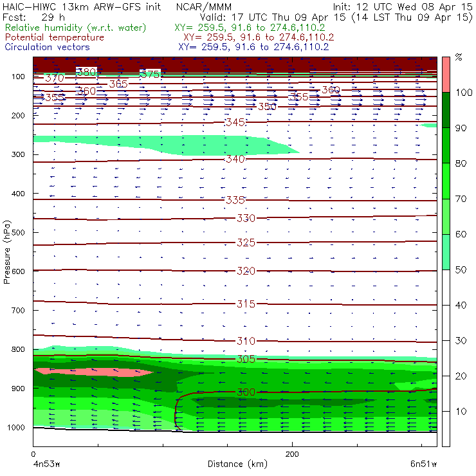Viewport: 476px width, 476px height.
Task: Click the 'HAIC-HIWC 13km ARW-GFS init' title
Action: 82,7
